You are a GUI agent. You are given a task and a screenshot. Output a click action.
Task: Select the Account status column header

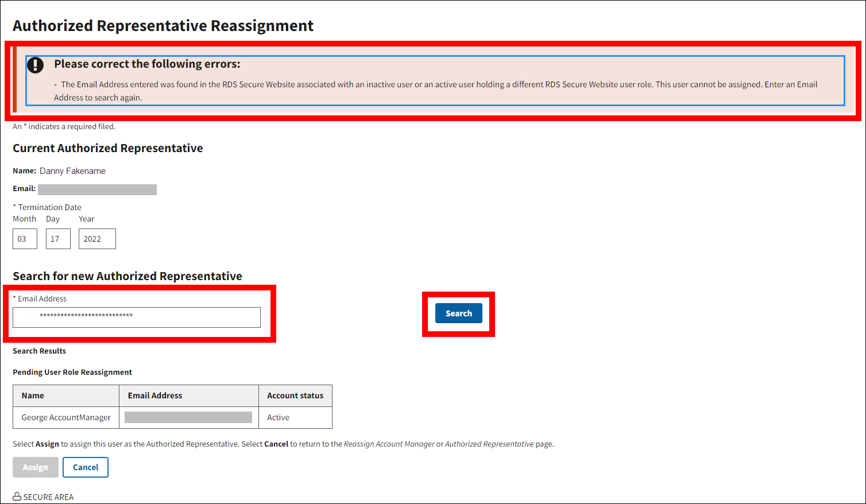(295, 396)
